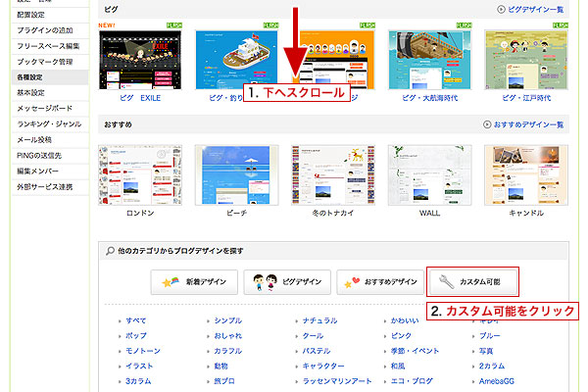Screen dimensions: 588x392
Task: Open the ピグデザイン一覧 link
Action: (x=535, y=10)
